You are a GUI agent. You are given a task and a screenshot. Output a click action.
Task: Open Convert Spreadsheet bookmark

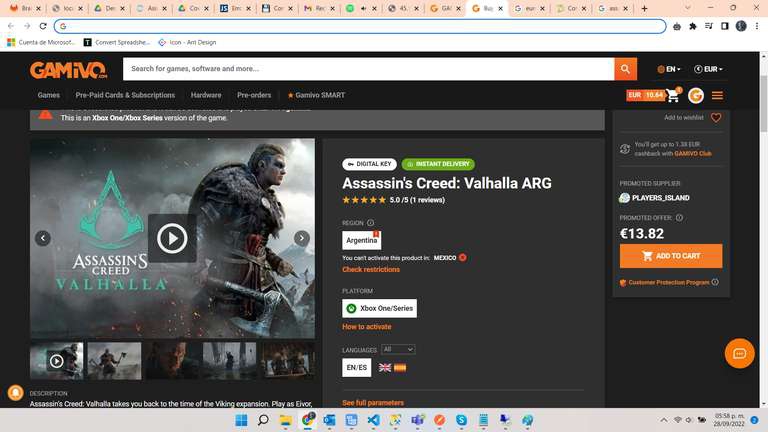[117, 42]
